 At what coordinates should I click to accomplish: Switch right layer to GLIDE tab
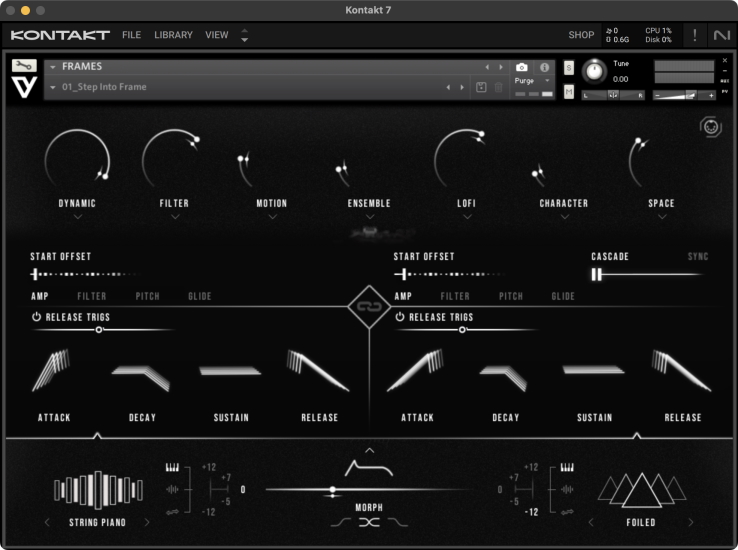click(563, 296)
